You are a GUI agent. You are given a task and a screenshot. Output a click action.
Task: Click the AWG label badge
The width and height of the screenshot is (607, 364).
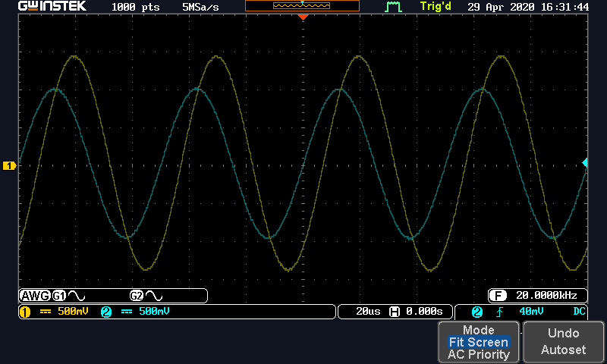[34, 296]
